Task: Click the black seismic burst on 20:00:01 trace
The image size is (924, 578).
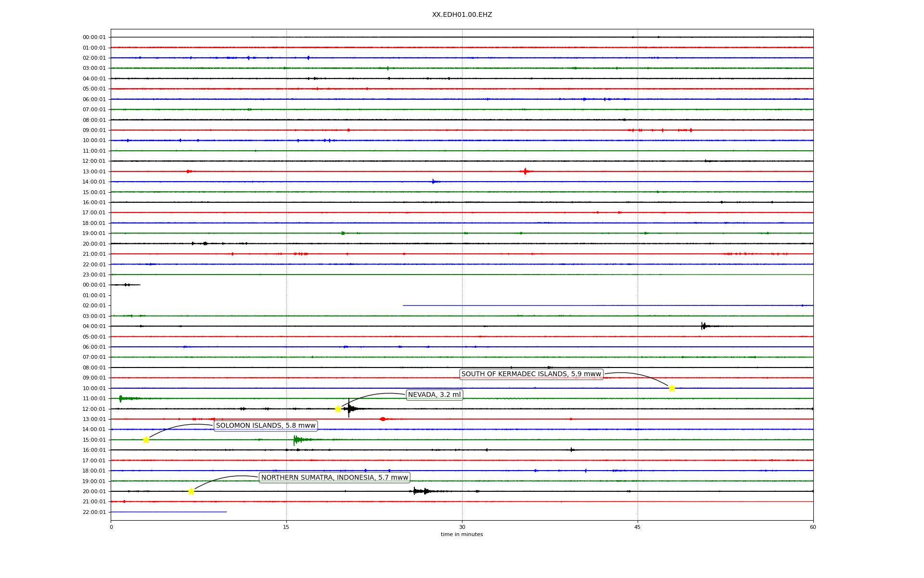Action: click(420, 491)
